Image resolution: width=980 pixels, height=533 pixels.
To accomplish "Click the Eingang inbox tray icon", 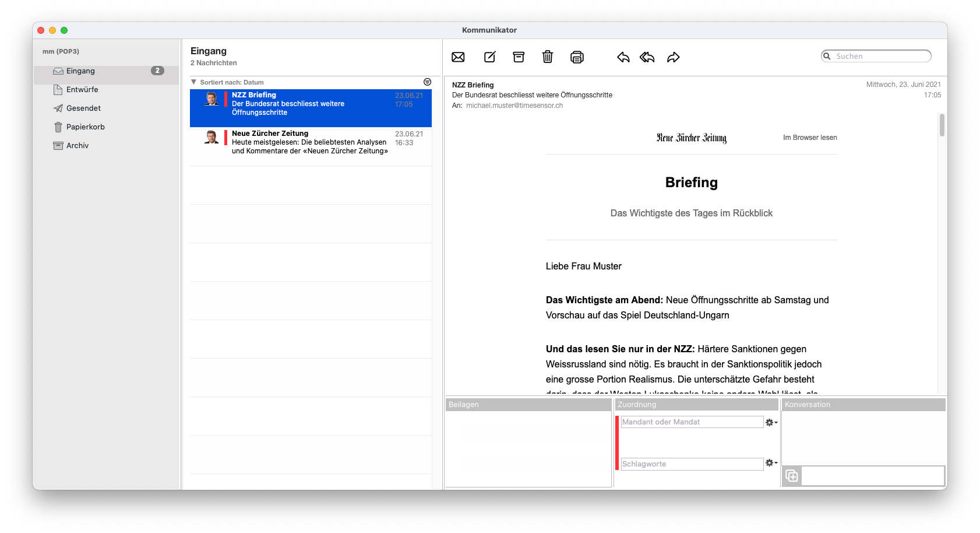I will click(58, 71).
